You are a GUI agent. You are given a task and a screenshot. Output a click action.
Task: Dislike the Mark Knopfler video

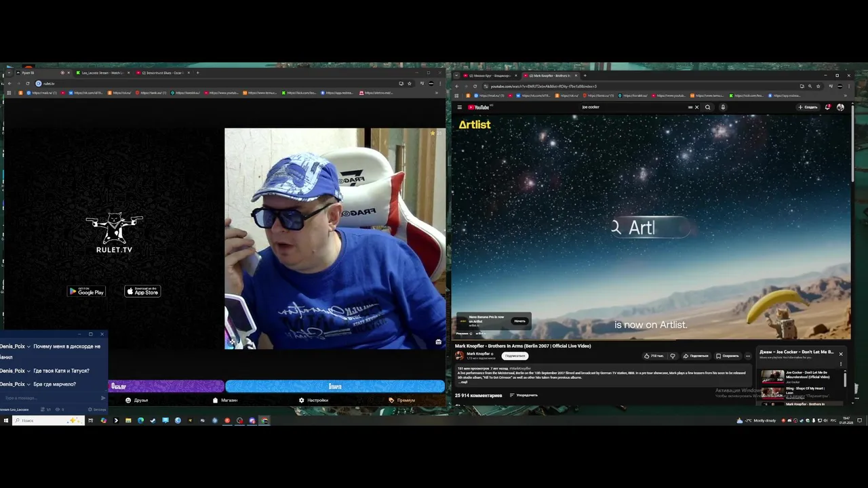click(x=673, y=356)
